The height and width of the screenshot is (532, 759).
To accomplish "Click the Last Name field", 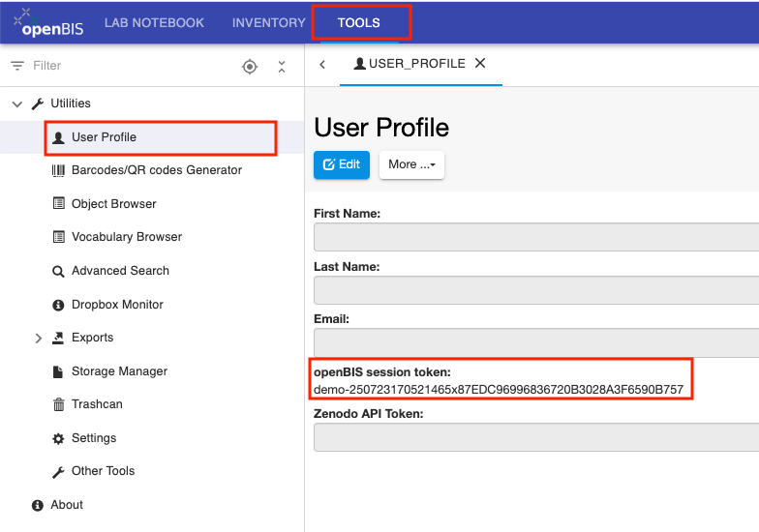I will click(x=536, y=290).
